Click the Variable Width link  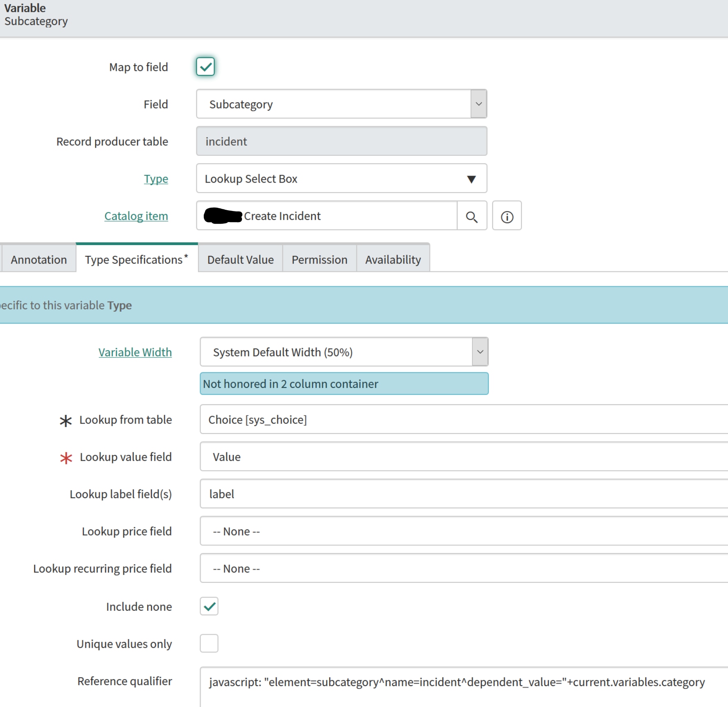135,352
